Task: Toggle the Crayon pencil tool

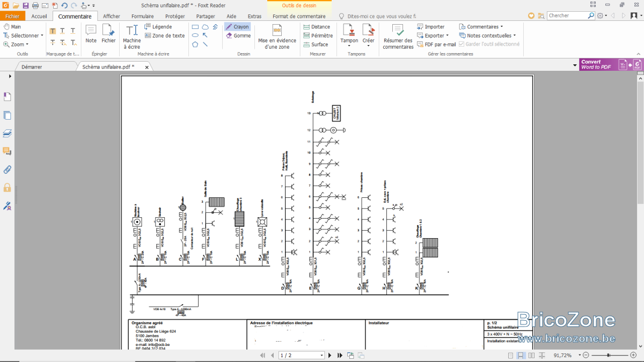Action: pyautogui.click(x=237, y=27)
